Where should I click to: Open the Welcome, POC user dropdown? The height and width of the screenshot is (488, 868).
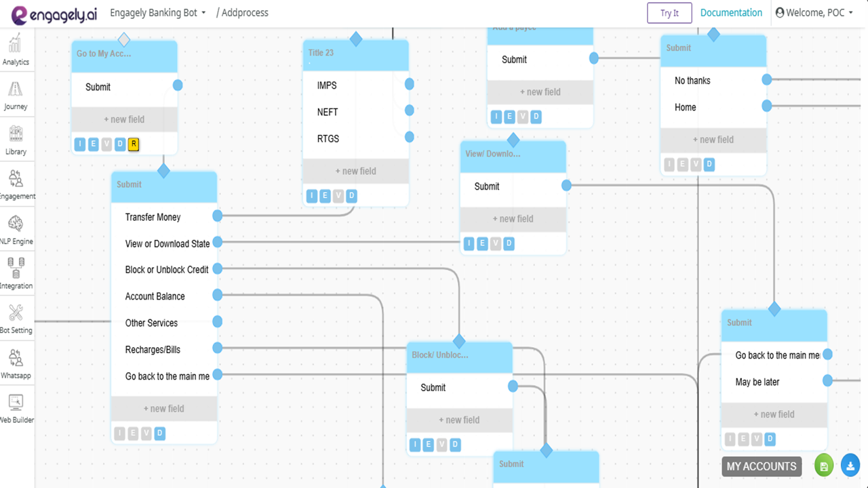tap(814, 13)
